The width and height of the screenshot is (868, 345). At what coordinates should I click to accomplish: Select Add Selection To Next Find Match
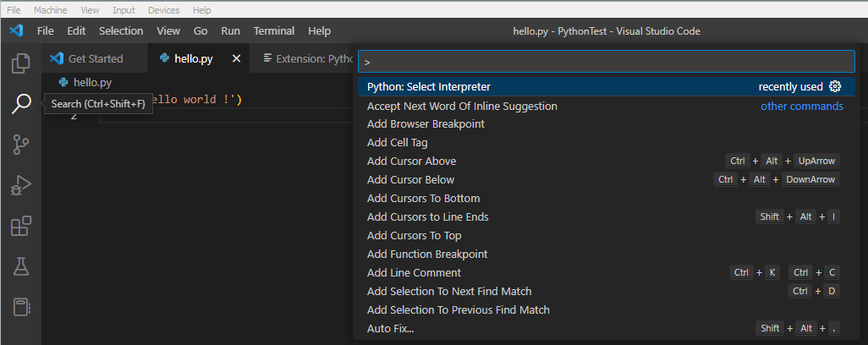[x=606, y=292]
